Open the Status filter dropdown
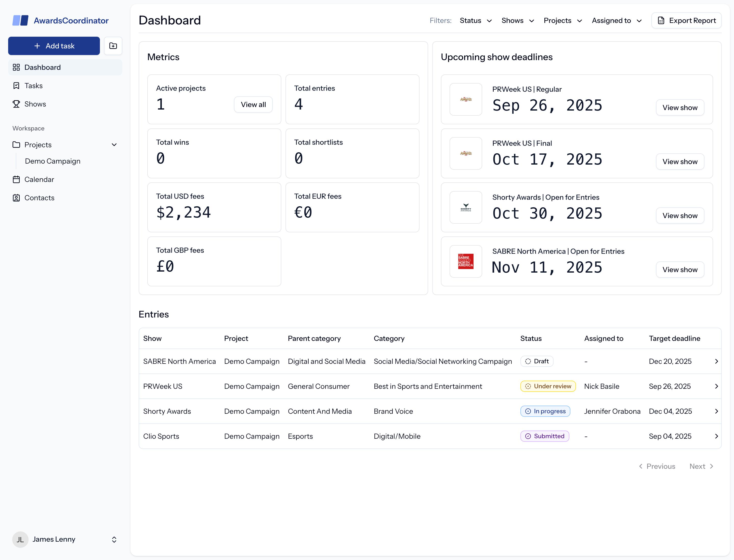Screen dimensions: 734x560 476,20
